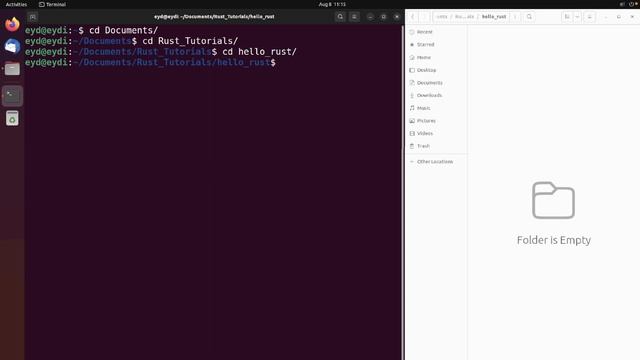
Task: Open the Files main menu button
Action: click(x=589, y=17)
